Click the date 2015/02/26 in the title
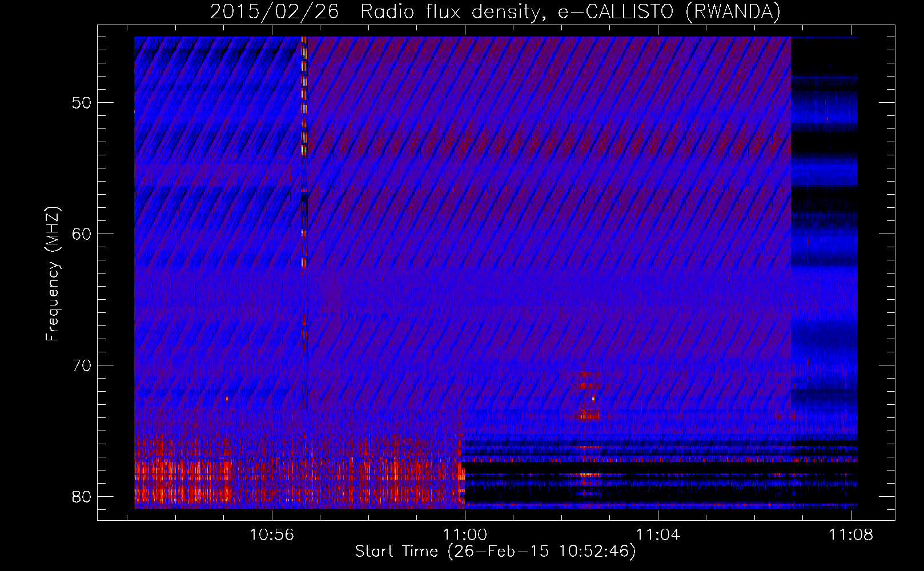Screen dimensions: 924x571 click(275, 12)
